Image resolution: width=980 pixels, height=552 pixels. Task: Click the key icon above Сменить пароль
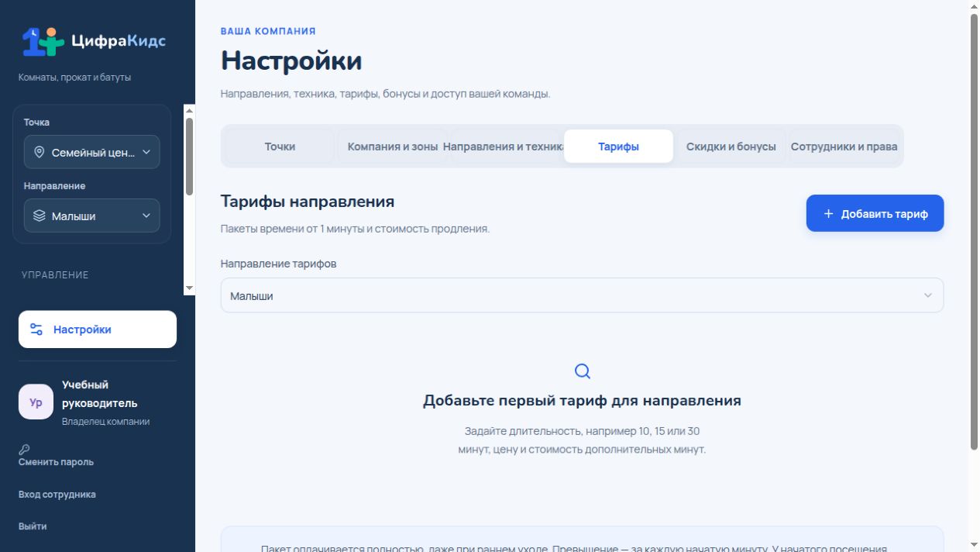[x=24, y=450]
